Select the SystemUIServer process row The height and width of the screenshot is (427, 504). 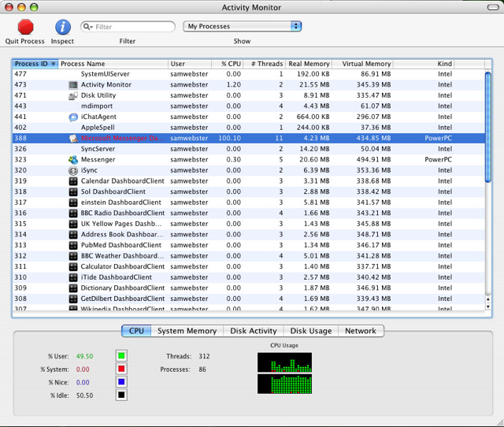(x=249, y=74)
